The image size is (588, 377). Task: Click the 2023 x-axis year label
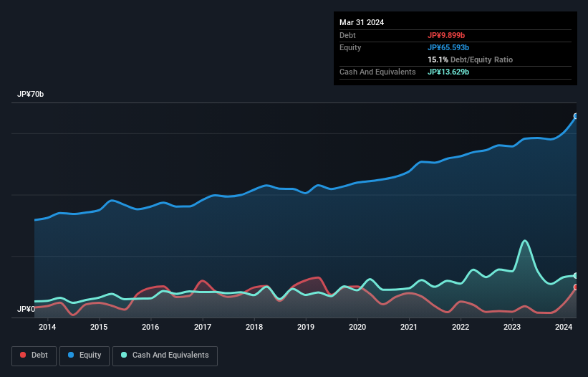(512, 328)
